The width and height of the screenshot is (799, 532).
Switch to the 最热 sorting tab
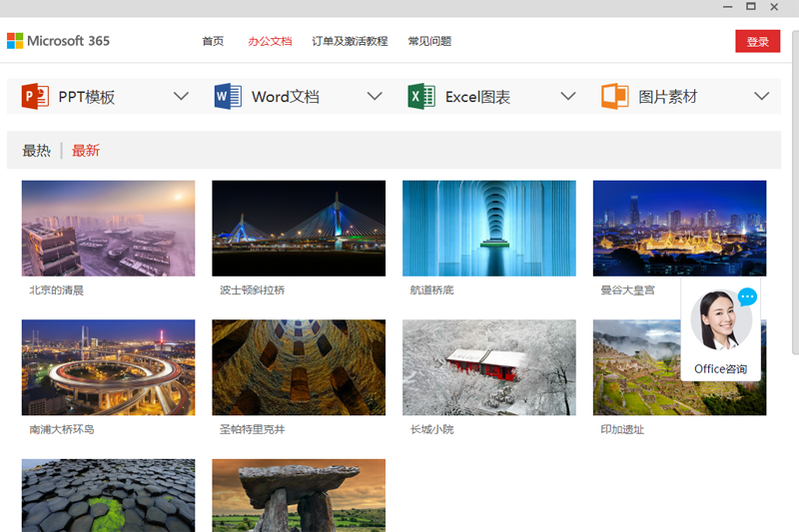point(36,151)
